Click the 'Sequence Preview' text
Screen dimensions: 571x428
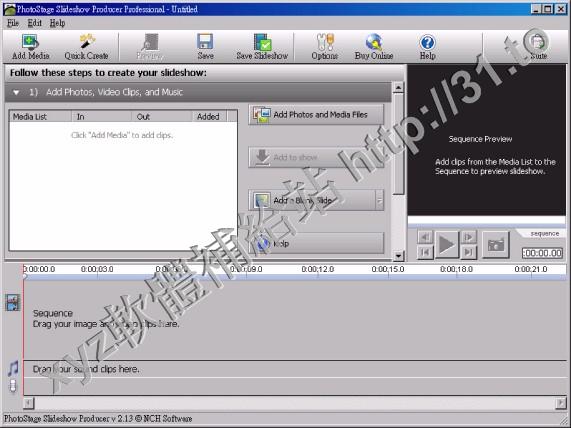click(480, 139)
